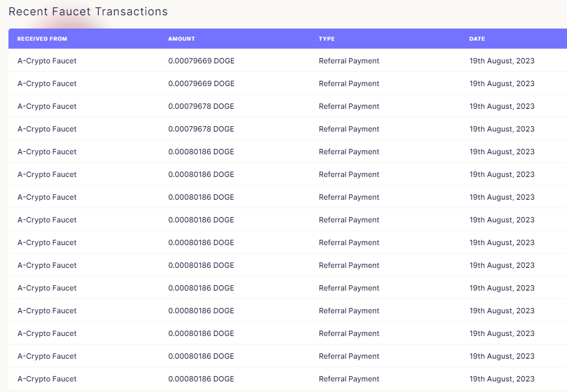Image resolution: width=567 pixels, height=392 pixels.
Task: Select the first 0.00080186 DOGE amount
Action: point(201,152)
